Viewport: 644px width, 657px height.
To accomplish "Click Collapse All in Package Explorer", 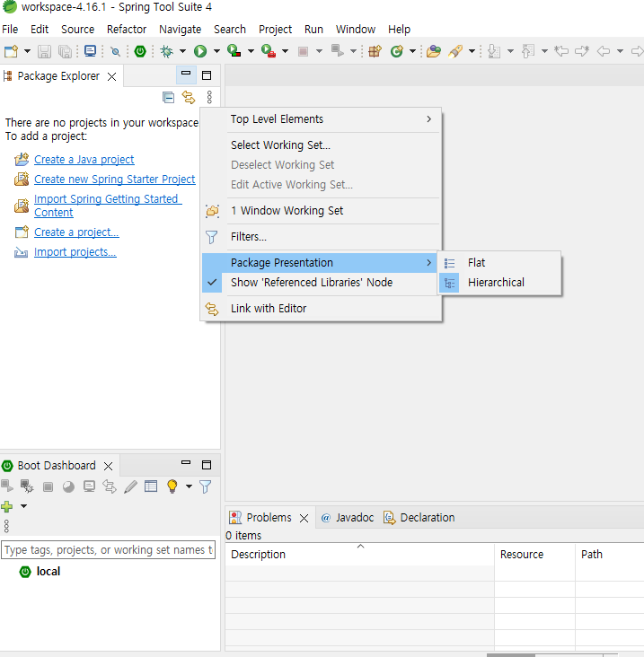I will click(x=168, y=98).
